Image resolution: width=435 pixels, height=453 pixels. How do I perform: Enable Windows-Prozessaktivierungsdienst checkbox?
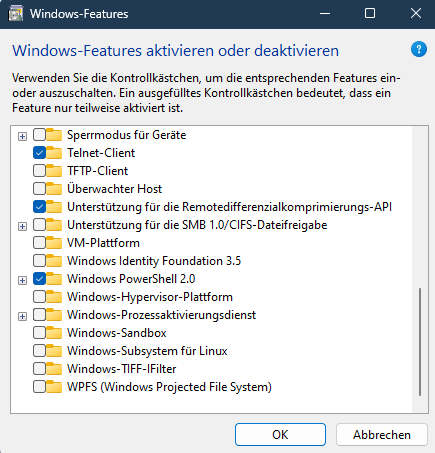click(39, 315)
